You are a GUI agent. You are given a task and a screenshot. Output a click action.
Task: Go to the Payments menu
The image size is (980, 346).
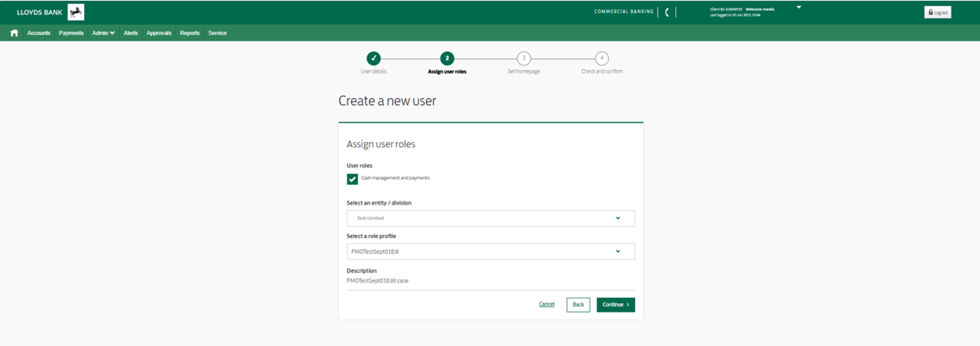tap(71, 33)
